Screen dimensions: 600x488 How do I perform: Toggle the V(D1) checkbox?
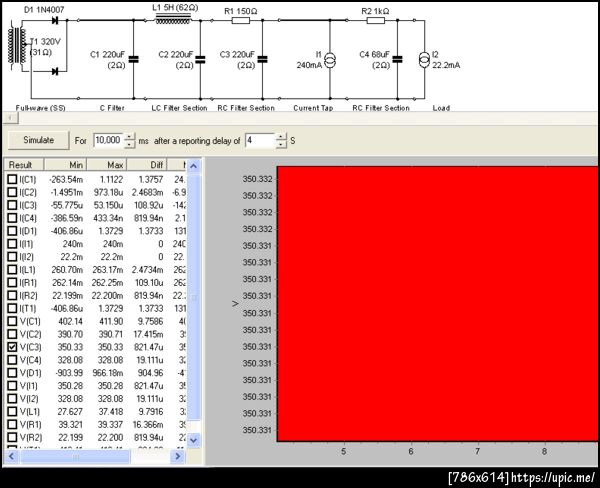click(13, 372)
